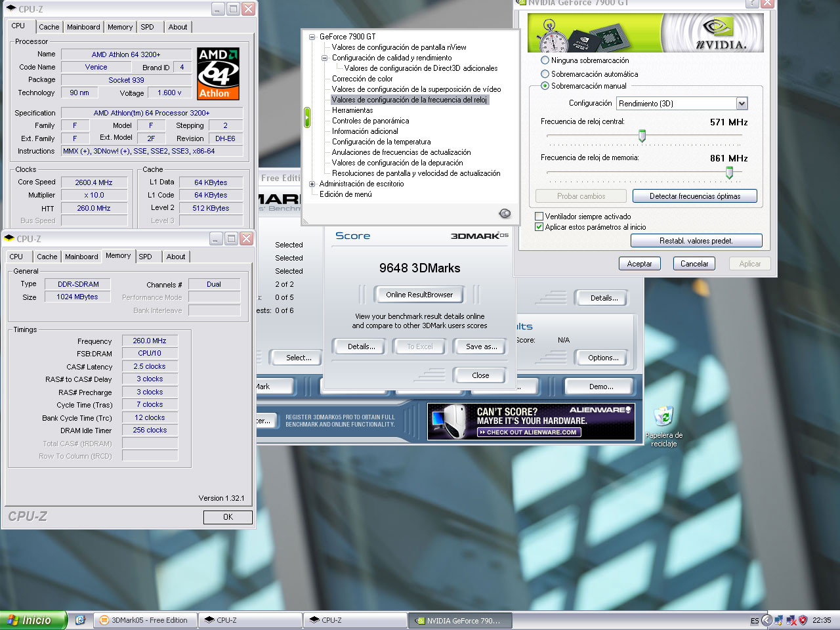Open the Configuración Rendimiento (3D) dropdown
The image size is (840, 630).
[682, 104]
